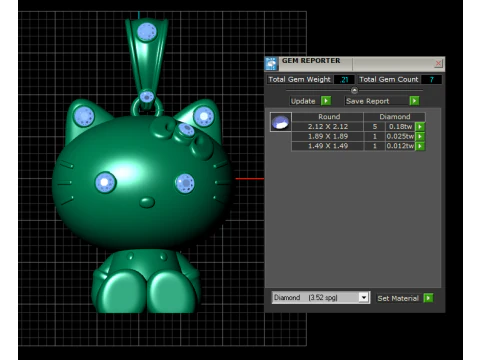Select the gem forming the right eye
The height and width of the screenshot is (360, 480).
(185, 183)
